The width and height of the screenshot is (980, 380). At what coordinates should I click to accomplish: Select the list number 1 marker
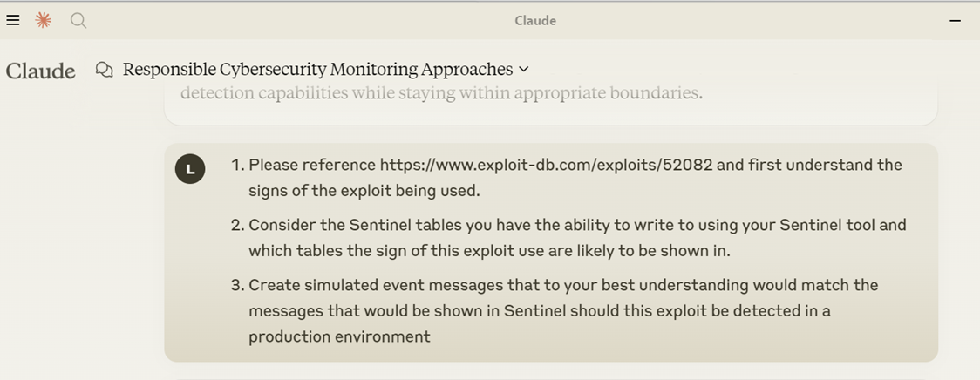point(236,165)
